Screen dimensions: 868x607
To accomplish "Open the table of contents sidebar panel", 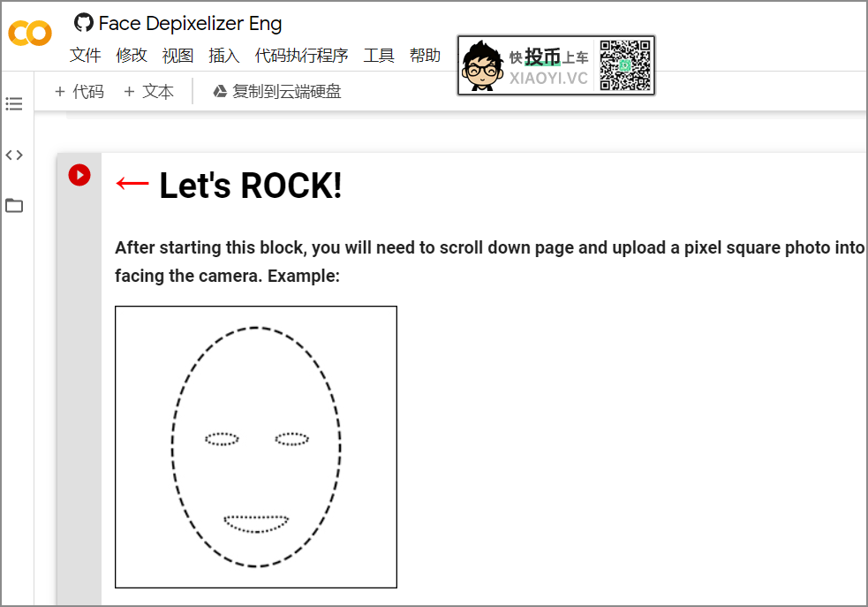I will coord(14,104).
